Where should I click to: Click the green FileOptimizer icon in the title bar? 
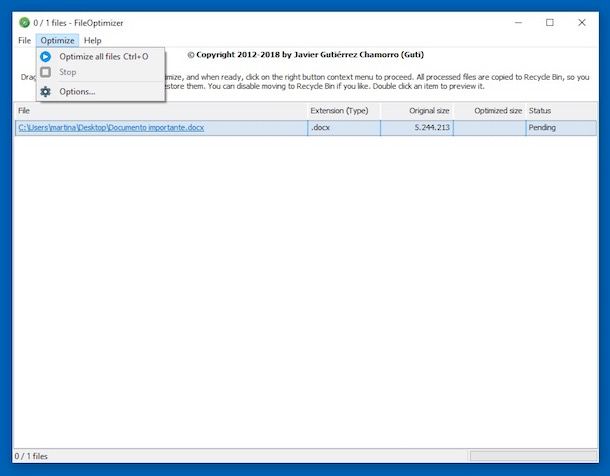24,23
